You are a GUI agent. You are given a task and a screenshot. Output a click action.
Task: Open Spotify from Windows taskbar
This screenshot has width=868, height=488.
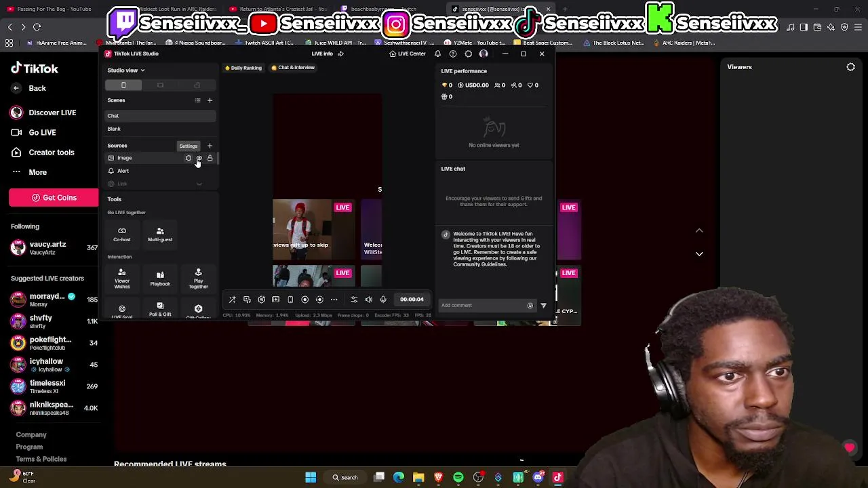(x=458, y=478)
